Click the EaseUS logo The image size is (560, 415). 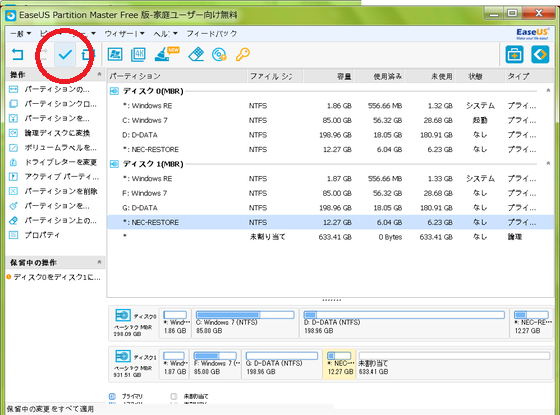point(532,34)
